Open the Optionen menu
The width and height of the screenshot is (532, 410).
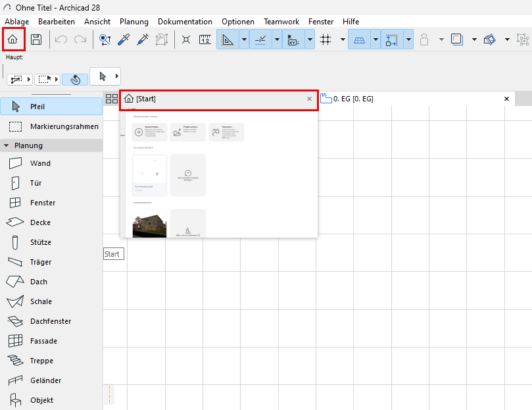point(238,22)
